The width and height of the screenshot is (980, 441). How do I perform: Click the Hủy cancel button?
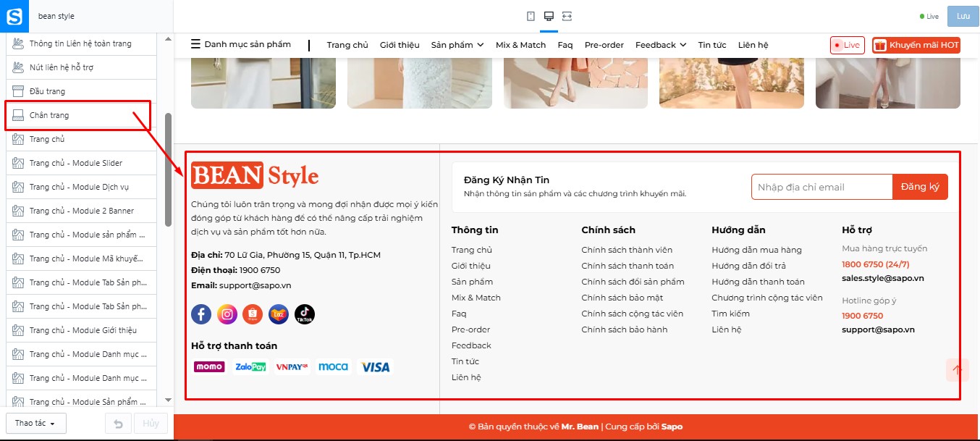click(151, 423)
